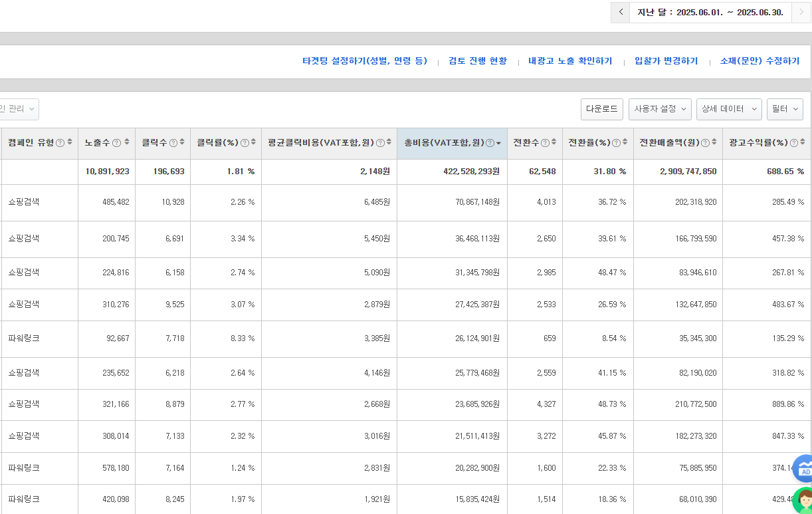Viewport: 812px width, 514px height.
Task: Click help icon beside 클릭률(%) header
Action: 245,143
